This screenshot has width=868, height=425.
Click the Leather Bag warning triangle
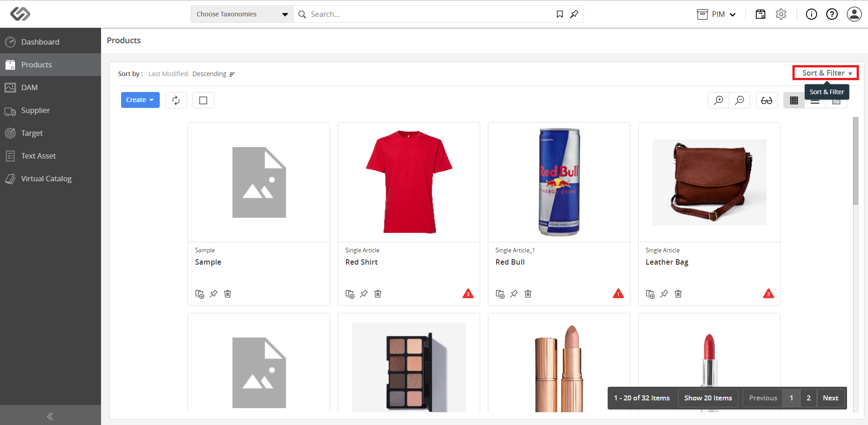768,293
